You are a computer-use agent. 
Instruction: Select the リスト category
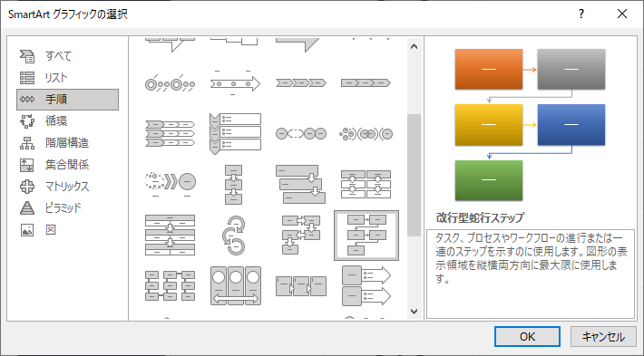tap(67, 78)
